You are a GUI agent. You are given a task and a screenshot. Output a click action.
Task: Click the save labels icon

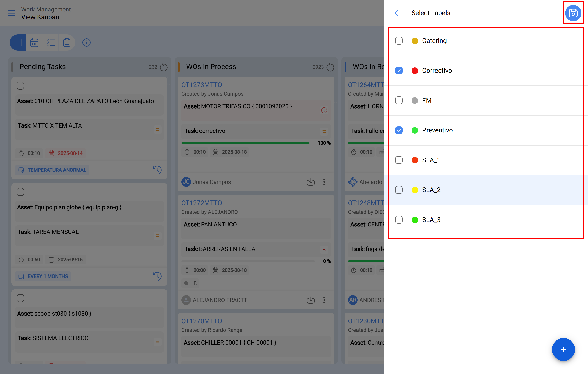click(573, 13)
